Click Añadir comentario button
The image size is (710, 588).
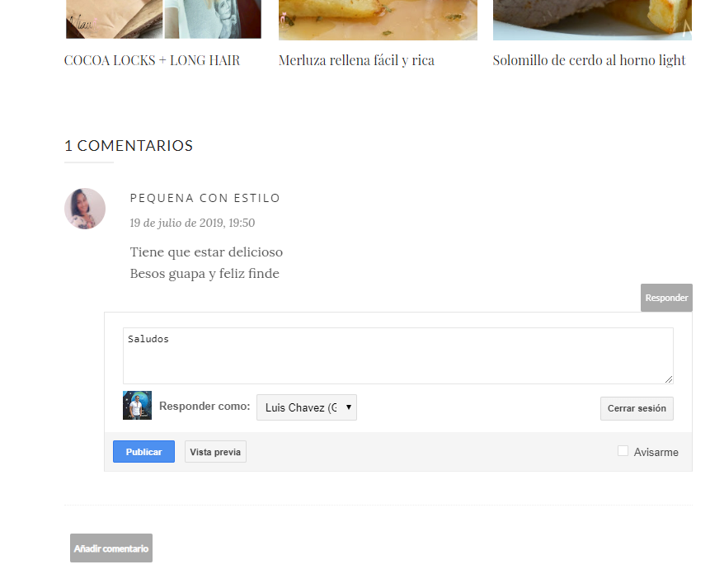[111, 548]
